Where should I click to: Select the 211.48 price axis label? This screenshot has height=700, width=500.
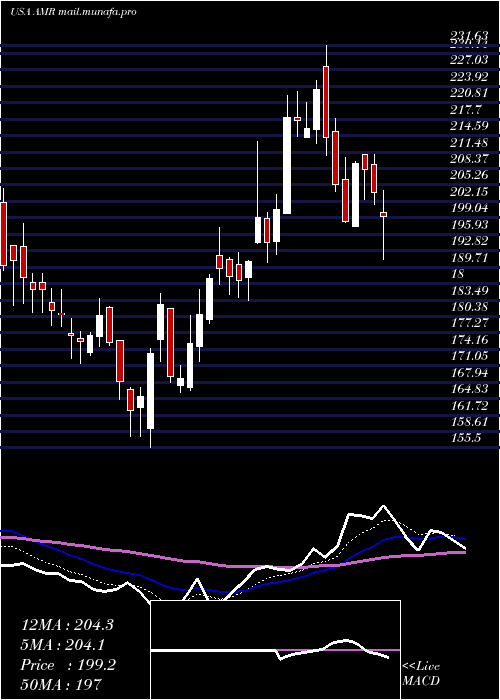(x=469, y=142)
